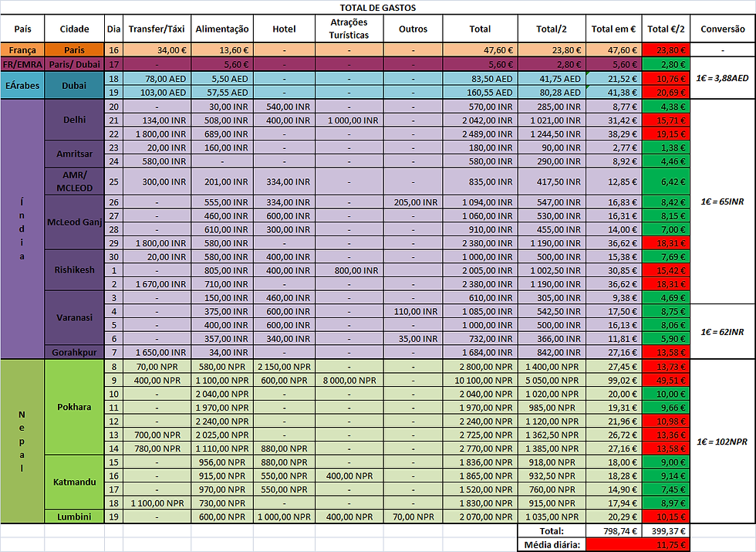Select the 'Dia' column header
The height and width of the screenshot is (552, 756).
pyautogui.click(x=114, y=29)
